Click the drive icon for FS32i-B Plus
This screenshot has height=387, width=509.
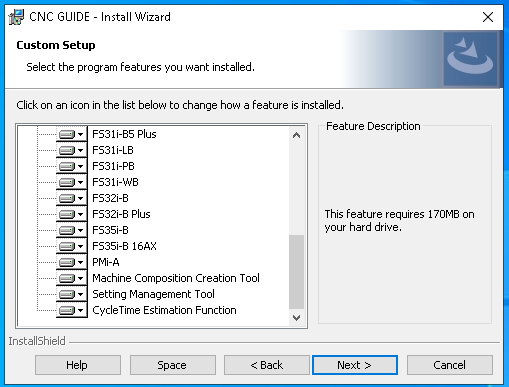coord(71,214)
